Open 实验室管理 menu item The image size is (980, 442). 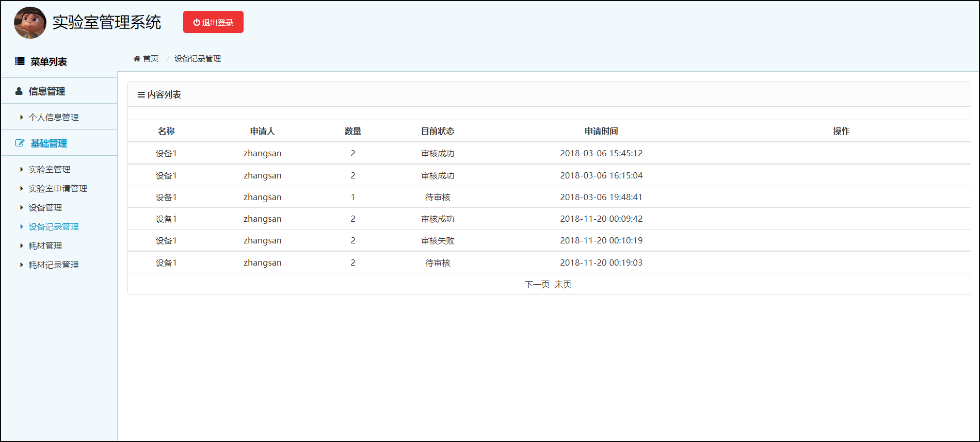click(x=50, y=170)
